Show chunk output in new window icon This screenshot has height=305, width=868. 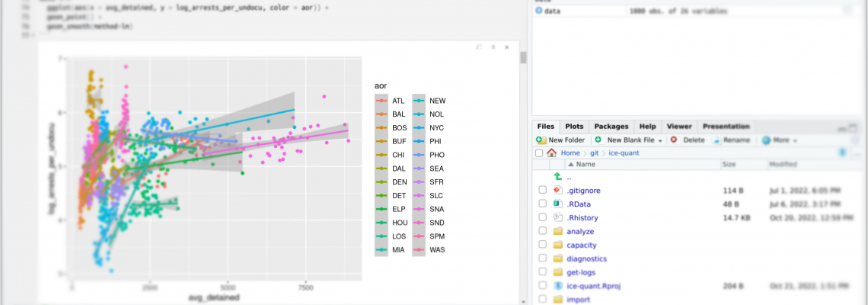click(479, 48)
